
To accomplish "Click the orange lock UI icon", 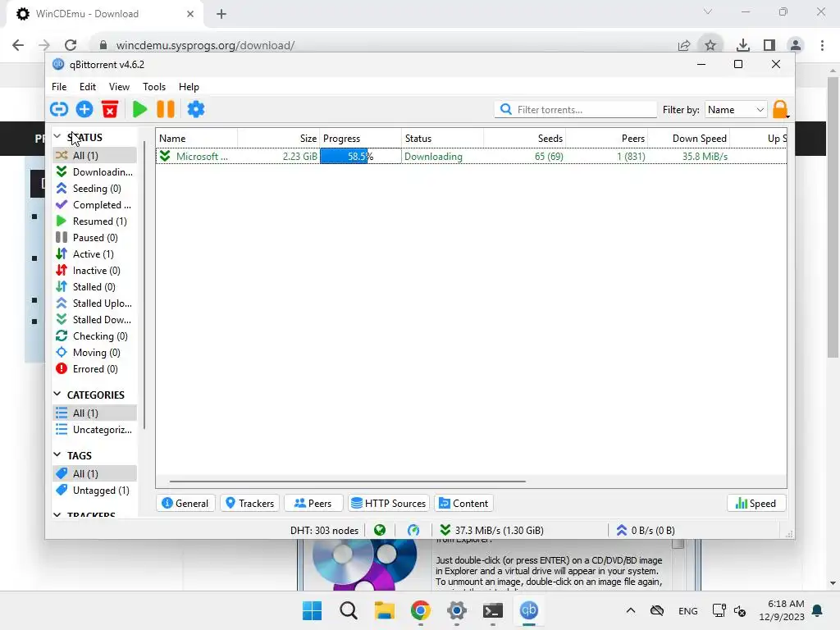I will tap(781, 109).
